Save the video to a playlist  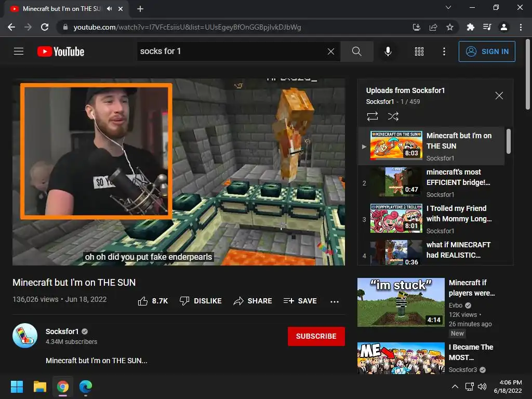[x=300, y=301]
